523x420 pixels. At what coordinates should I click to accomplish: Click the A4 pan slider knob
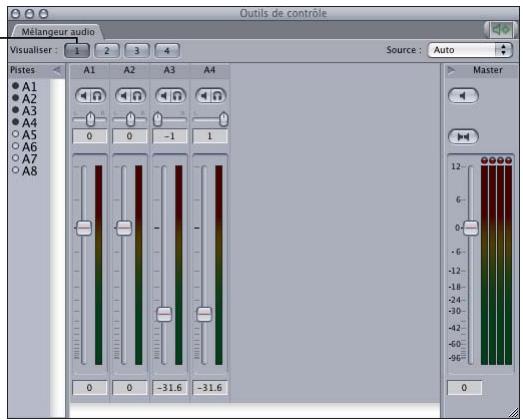[224, 119]
